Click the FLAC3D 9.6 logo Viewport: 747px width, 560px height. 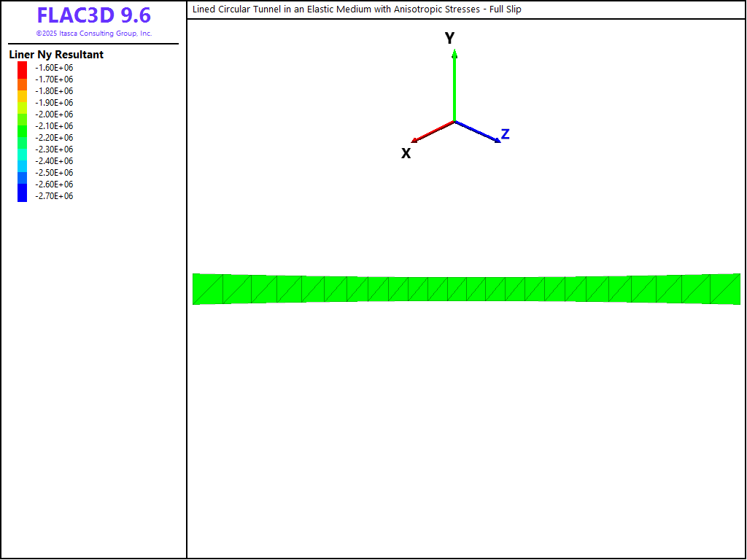pos(93,16)
